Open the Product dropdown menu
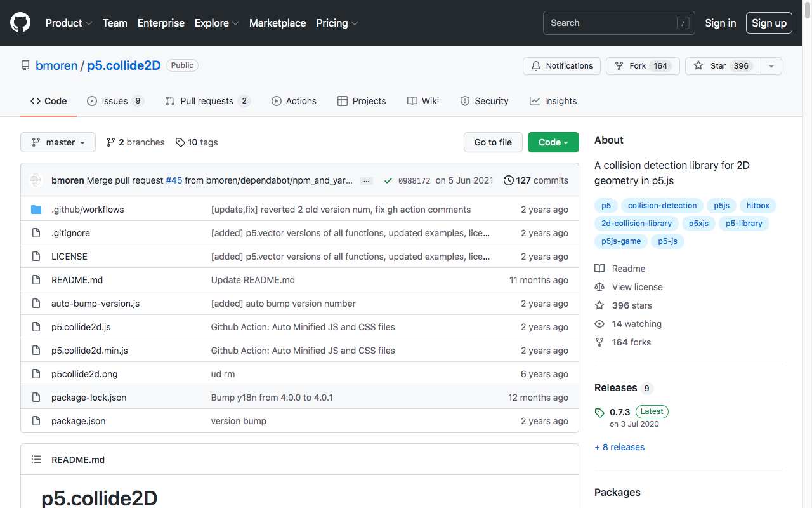Screen dimensions: 812x508 click(x=69, y=23)
